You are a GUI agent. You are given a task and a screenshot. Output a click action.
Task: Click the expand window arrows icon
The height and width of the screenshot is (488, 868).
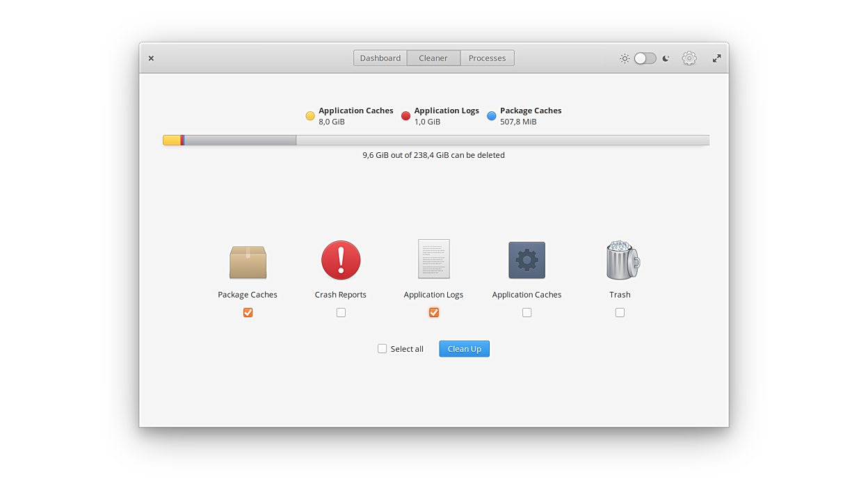click(x=716, y=58)
